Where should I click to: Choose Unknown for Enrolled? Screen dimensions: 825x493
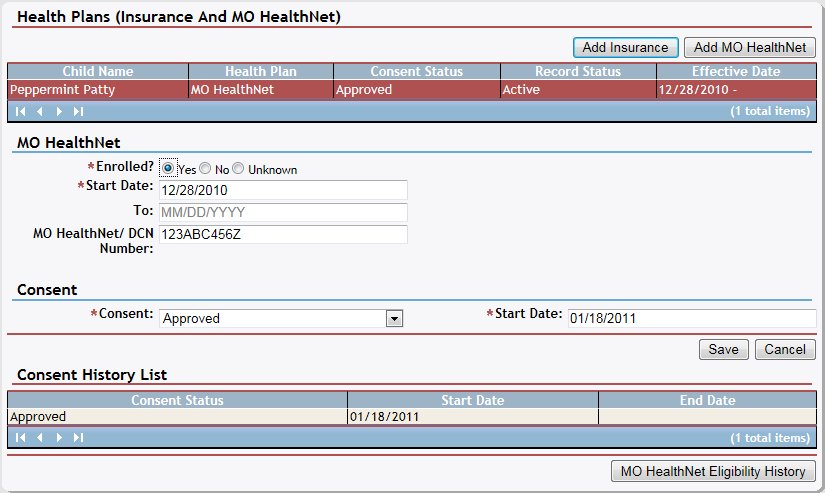coord(239,169)
